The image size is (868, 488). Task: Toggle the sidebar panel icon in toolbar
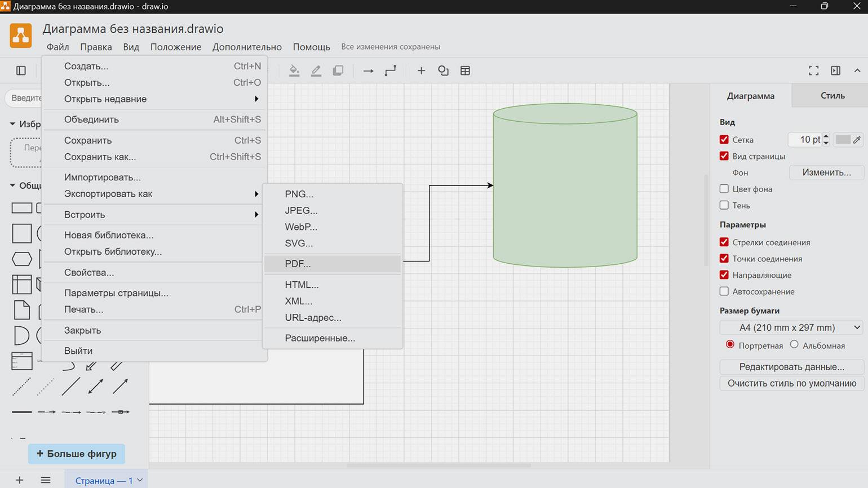21,70
